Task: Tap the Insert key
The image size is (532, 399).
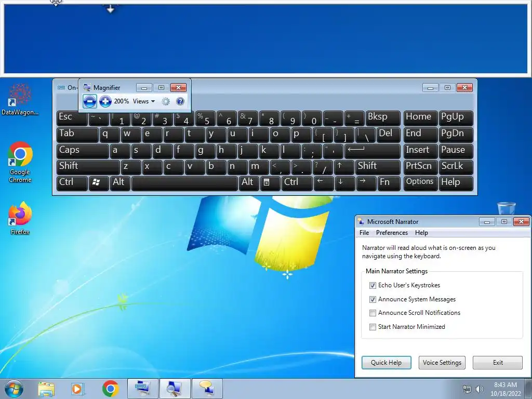Action: (420, 151)
